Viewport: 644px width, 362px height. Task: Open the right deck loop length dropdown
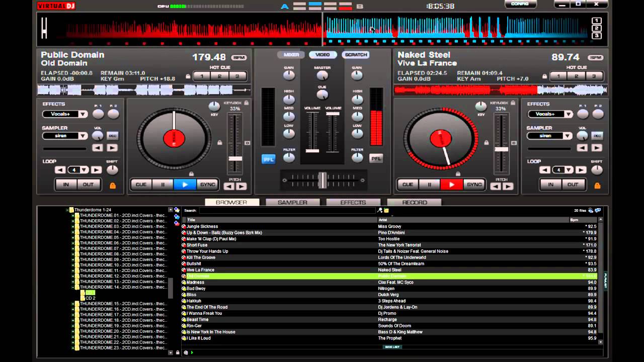click(x=563, y=170)
